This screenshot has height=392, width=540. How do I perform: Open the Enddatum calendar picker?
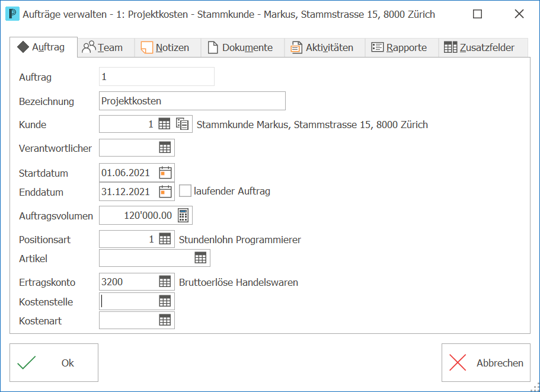tap(165, 192)
